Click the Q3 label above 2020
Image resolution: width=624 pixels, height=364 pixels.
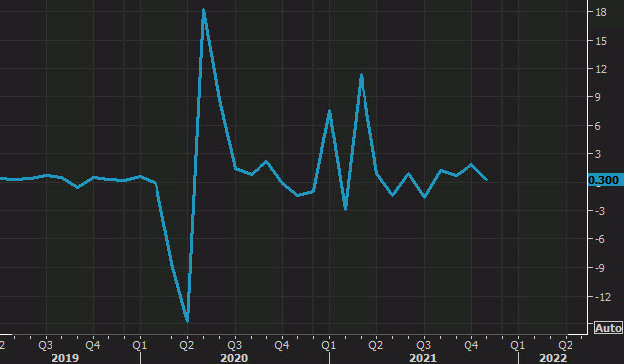click(235, 345)
